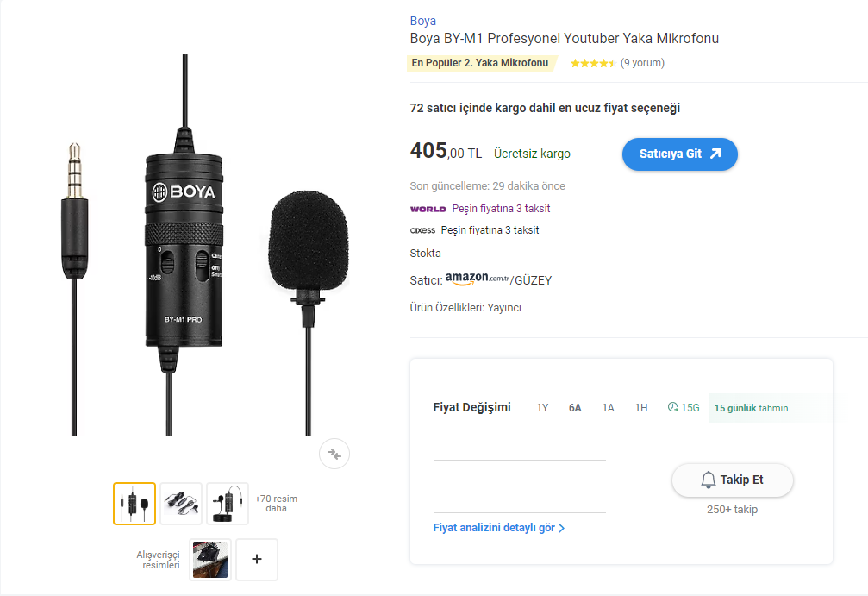
Task: Click the World card logo
Action: [x=428, y=209]
